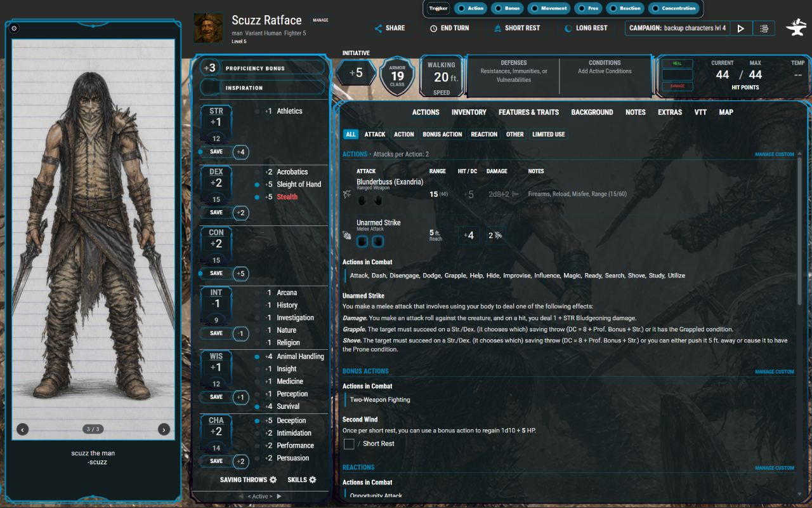Screen dimensions: 812x508
Task: Open the Conditions panel
Action: click(x=605, y=76)
